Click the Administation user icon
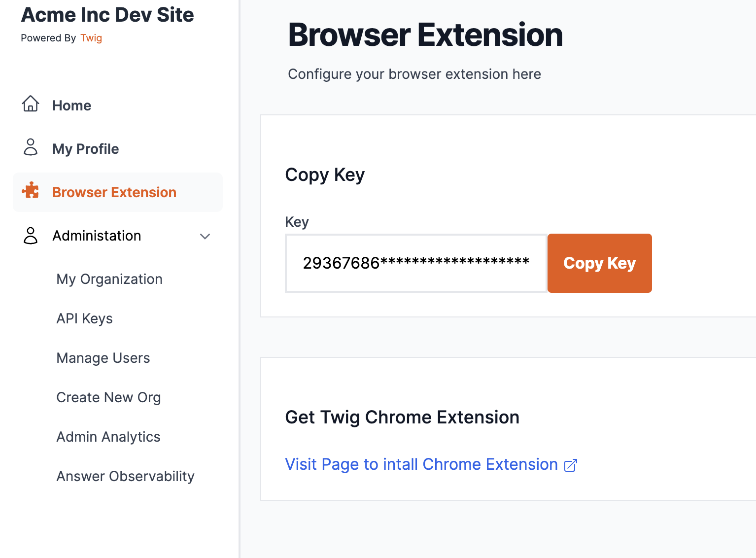 point(31,236)
